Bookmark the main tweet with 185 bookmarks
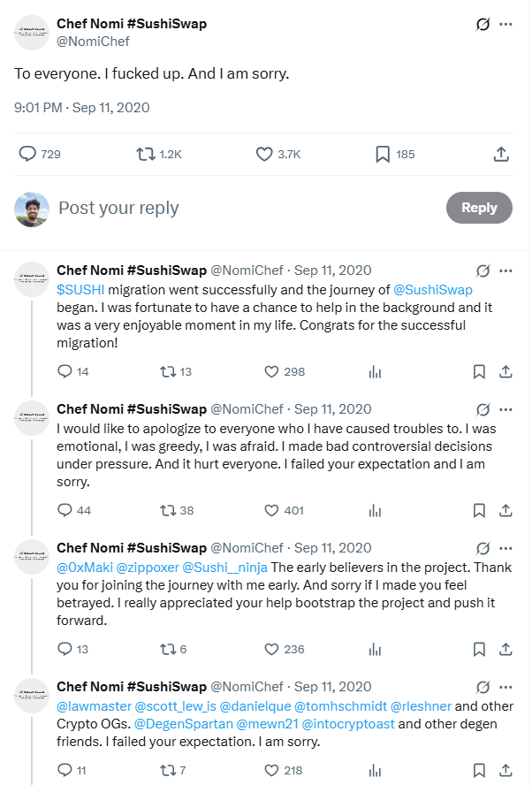This screenshot has width=532, height=785. click(x=383, y=154)
